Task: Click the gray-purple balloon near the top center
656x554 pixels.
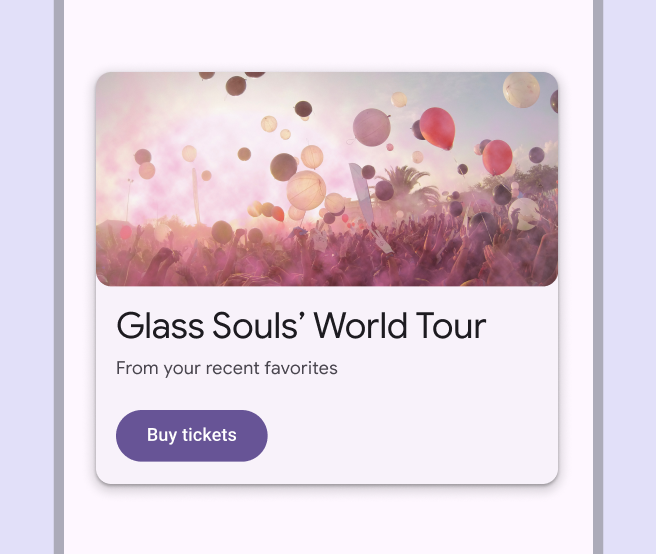Action: (x=371, y=127)
